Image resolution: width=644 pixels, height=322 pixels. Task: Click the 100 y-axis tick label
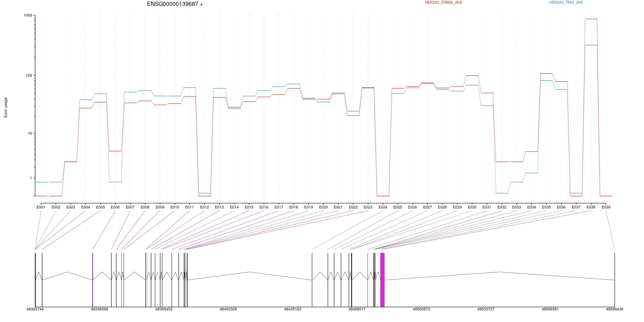pyautogui.click(x=29, y=75)
